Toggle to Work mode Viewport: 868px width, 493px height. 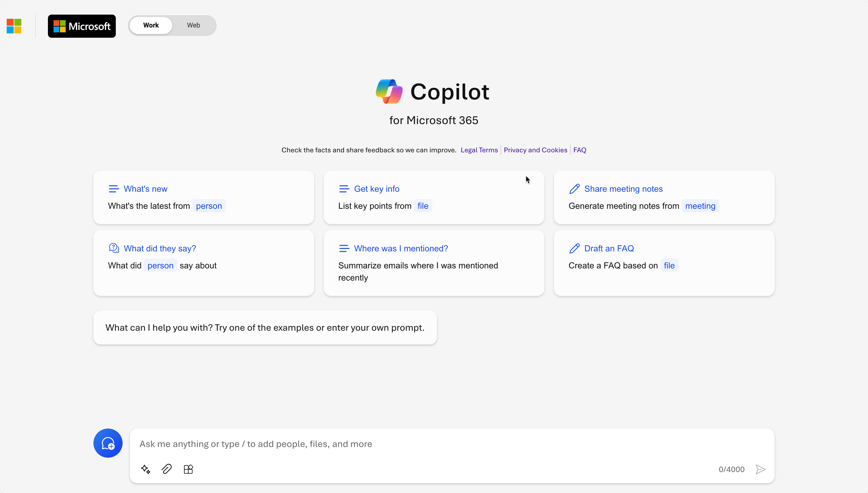[x=150, y=25]
